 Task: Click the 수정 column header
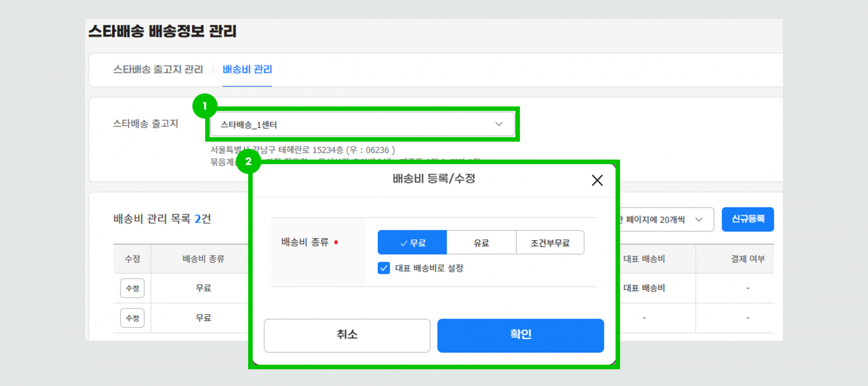pos(132,259)
